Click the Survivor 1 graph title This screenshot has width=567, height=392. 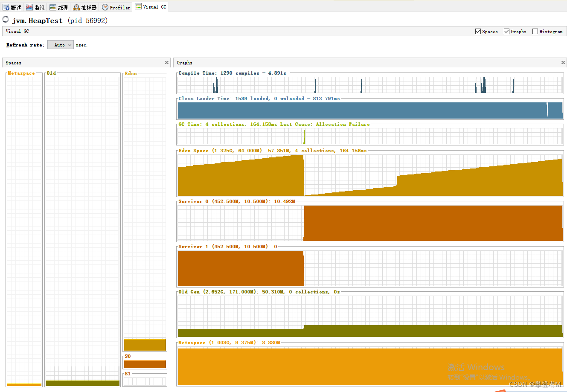click(x=228, y=247)
